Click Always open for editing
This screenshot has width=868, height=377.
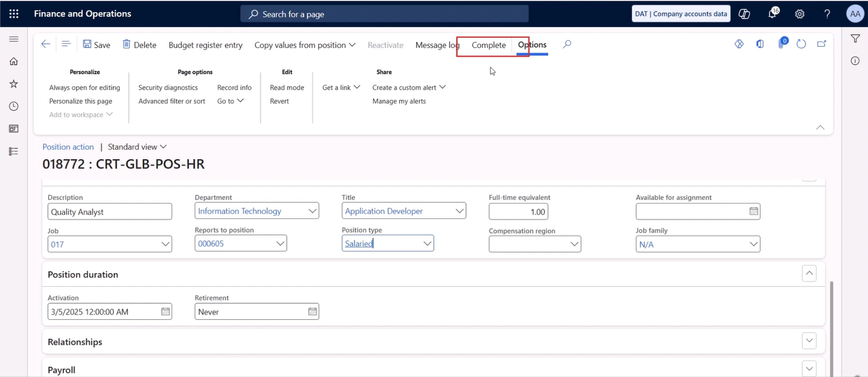[84, 87]
